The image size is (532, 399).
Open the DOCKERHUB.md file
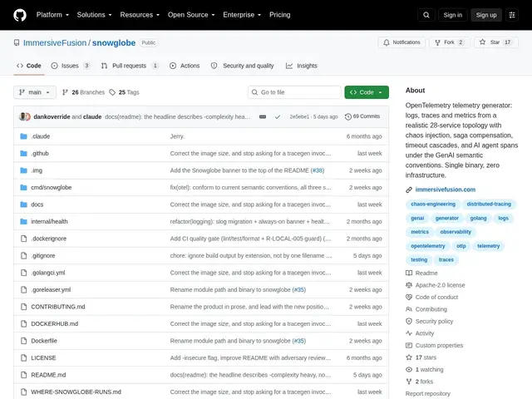(x=54, y=323)
